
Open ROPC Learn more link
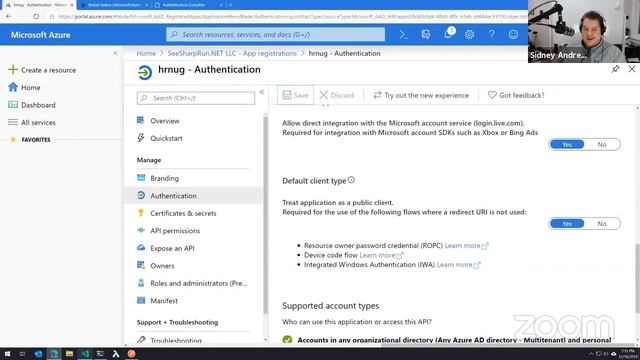click(466, 246)
